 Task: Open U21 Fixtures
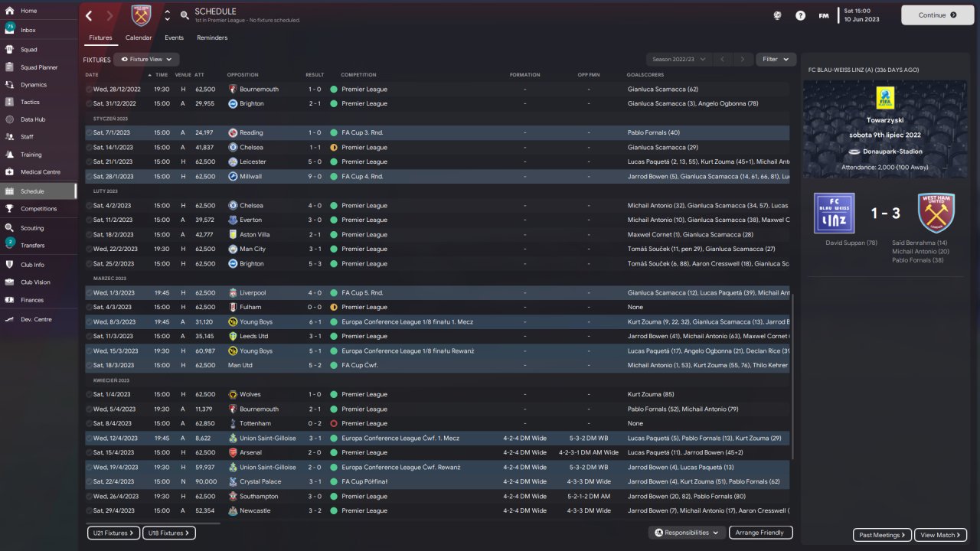point(112,533)
